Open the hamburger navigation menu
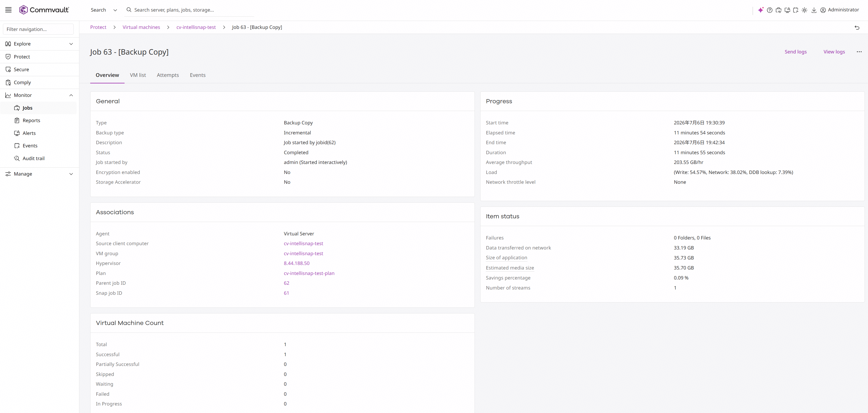 [x=8, y=10]
